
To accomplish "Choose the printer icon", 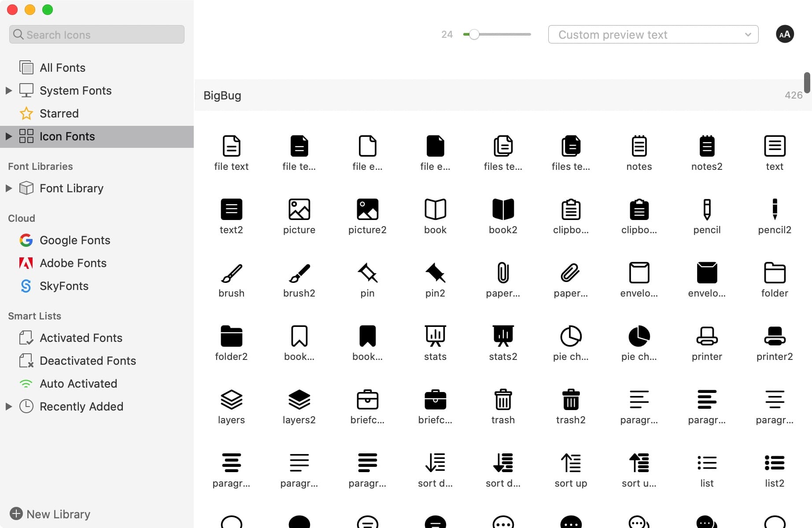I will coord(707,336).
